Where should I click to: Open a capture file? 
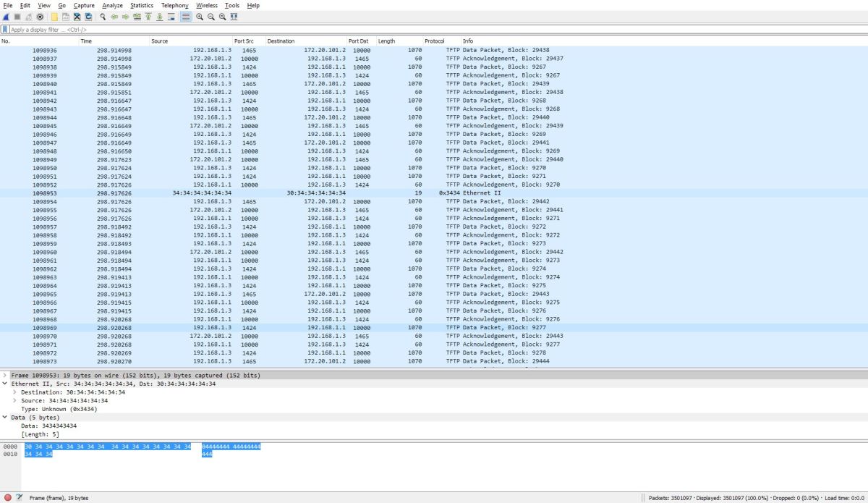54,17
